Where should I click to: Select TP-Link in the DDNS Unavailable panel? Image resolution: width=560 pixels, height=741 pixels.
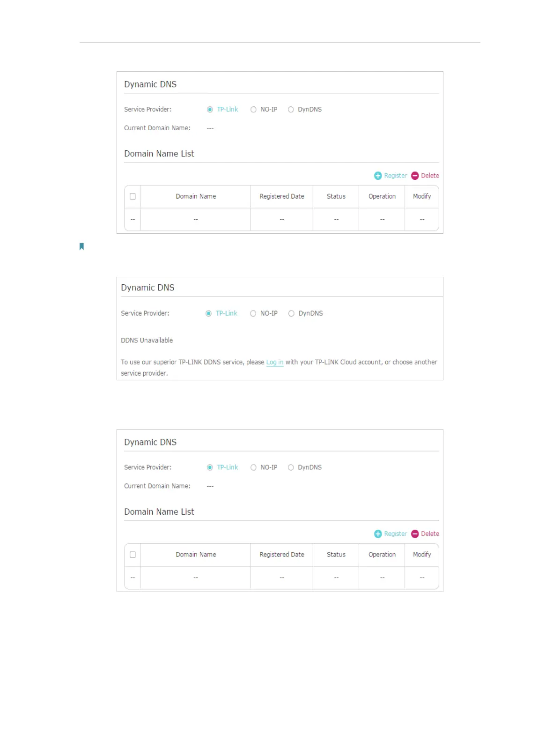(x=209, y=313)
